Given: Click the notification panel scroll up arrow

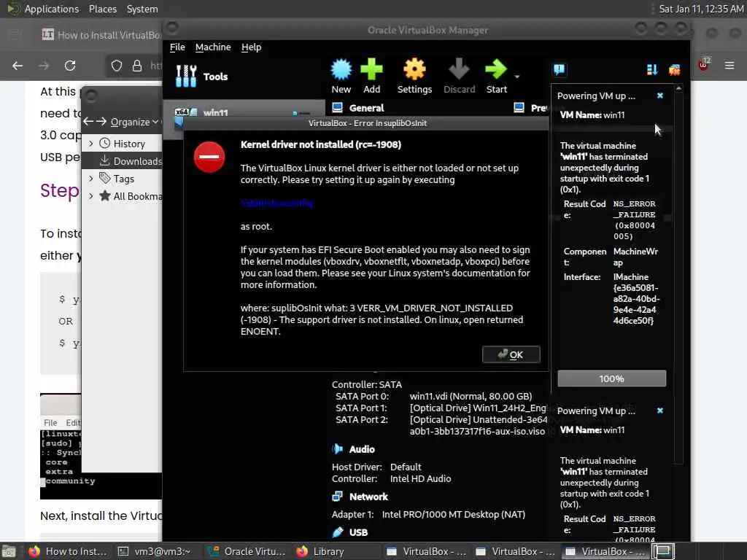Looking at the screenshot, I should point(678,88).
